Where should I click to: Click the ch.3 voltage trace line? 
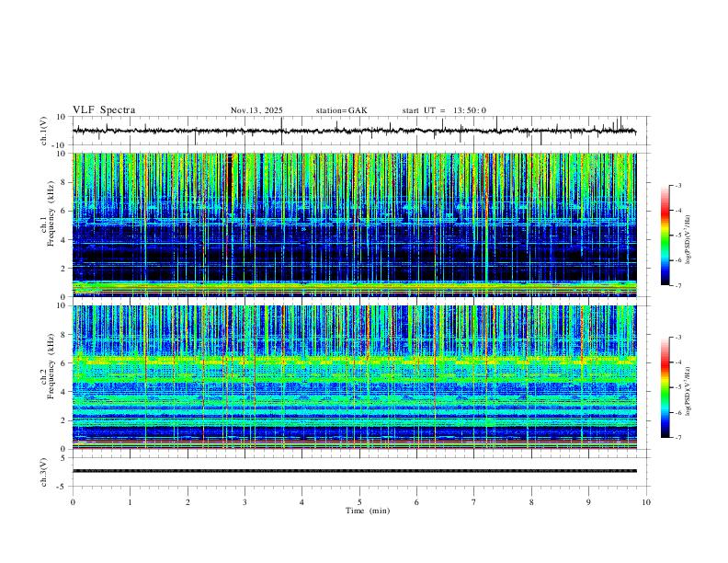tap(354, 471)
